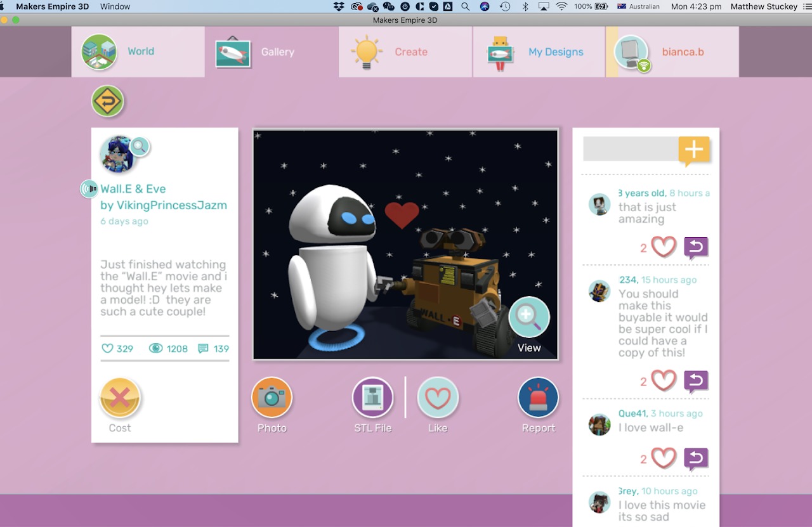Open the Makers Empire 3D app menu
The width and height of the screenshot is (812, 527).
[x=53, y=6]
